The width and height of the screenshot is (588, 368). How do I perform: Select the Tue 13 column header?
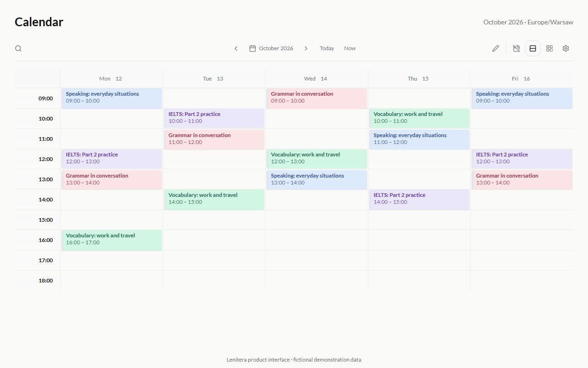[214, 79]
